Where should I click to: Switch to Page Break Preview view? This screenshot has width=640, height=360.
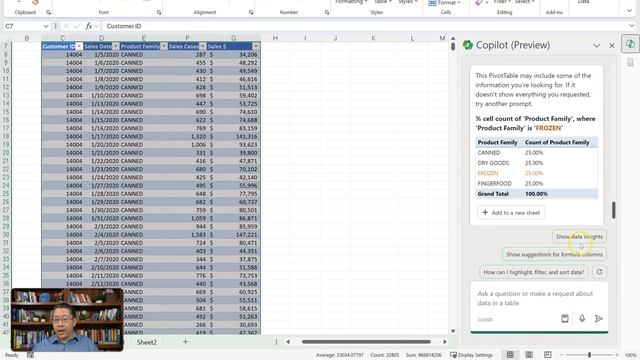(548, 355)
